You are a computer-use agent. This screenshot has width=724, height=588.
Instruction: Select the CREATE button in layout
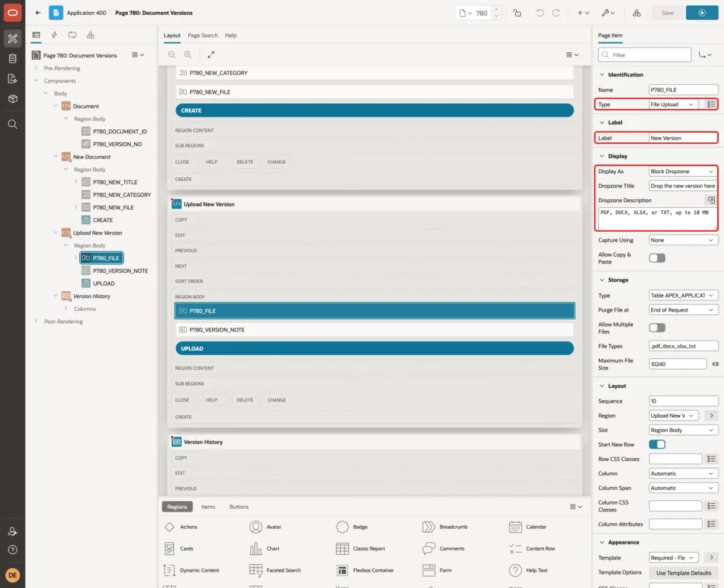click(x=375, y=110)
